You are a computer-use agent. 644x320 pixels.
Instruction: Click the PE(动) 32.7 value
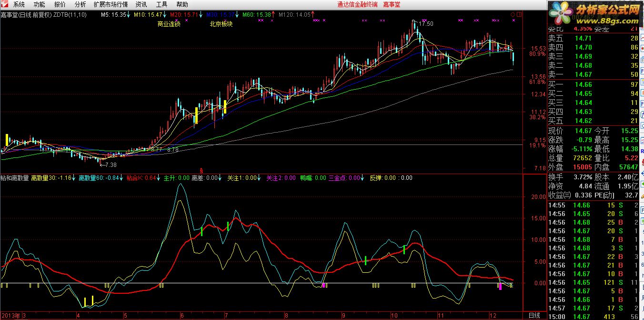(631, 195)
